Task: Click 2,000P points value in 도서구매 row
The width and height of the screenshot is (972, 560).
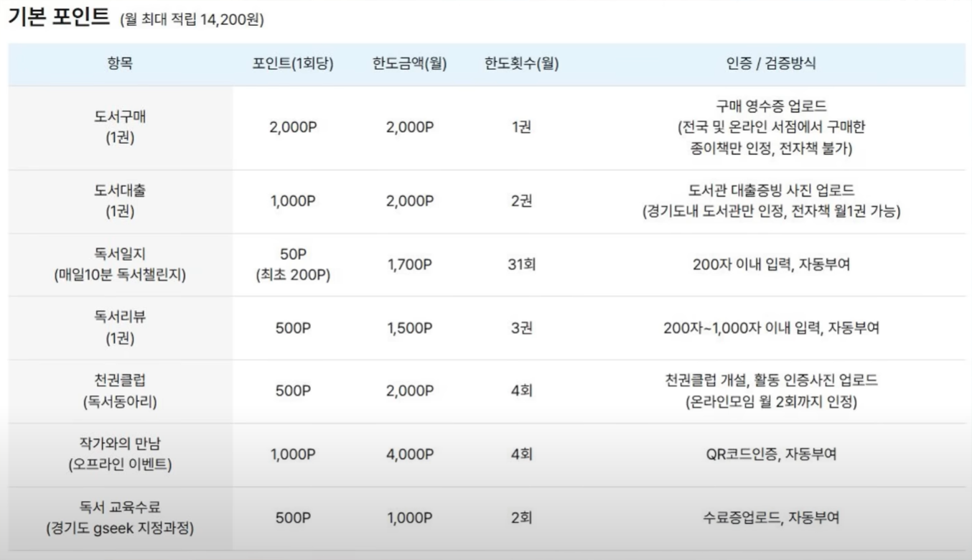Action: pos(293,128)
